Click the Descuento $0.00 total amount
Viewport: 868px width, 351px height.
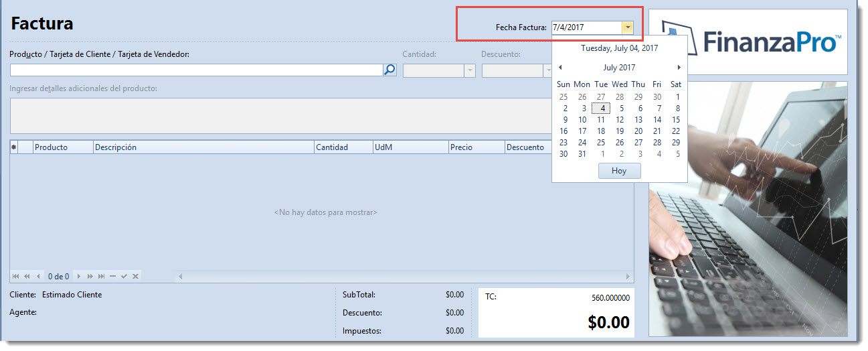454,312
